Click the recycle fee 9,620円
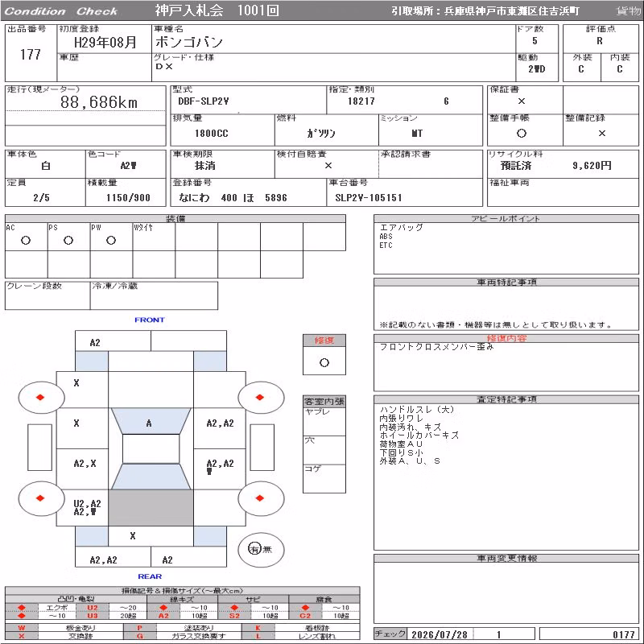 tap(592, 166)
